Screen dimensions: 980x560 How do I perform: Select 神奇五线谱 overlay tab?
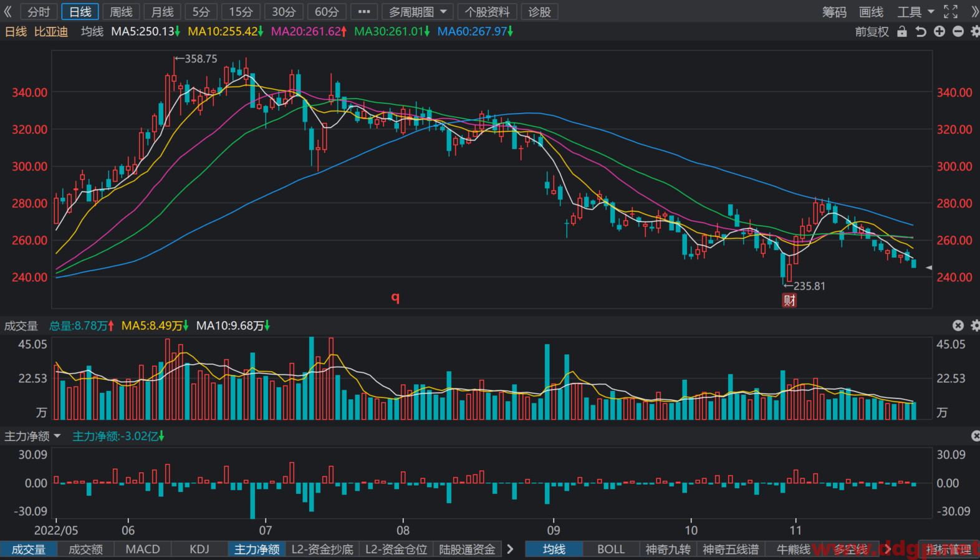(x=731, y=549)
